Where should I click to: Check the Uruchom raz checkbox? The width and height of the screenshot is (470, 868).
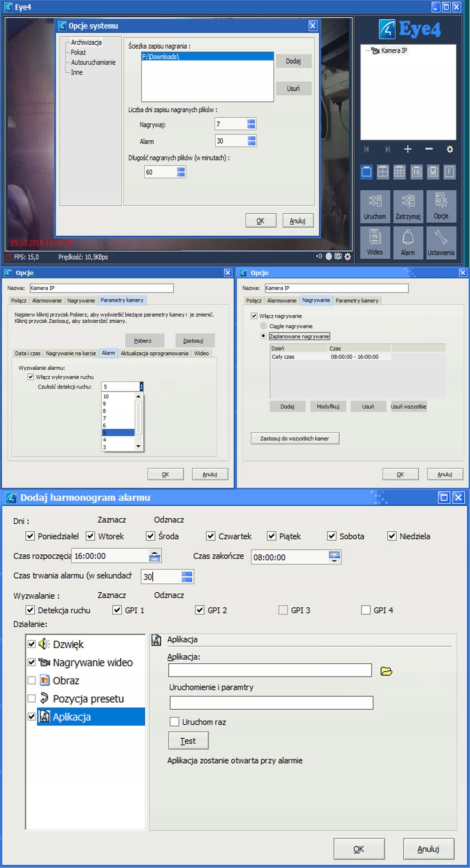pyautogui.click(x=174, y=721)
